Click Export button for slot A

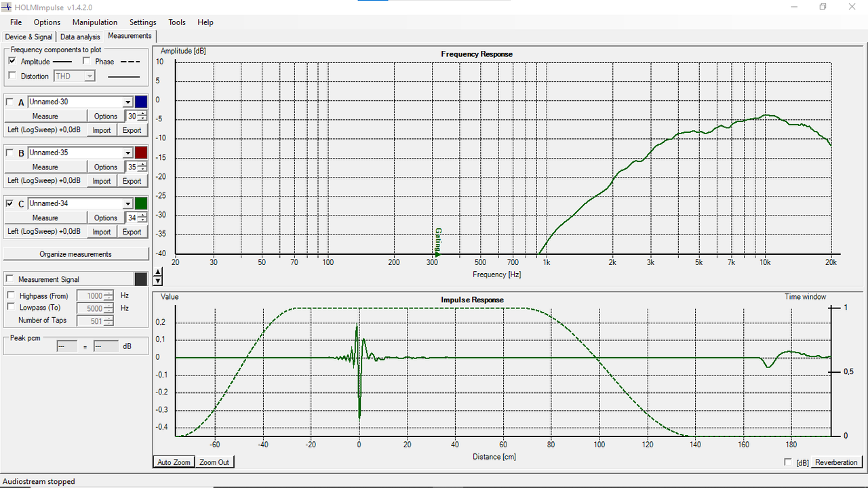[132, 130]
